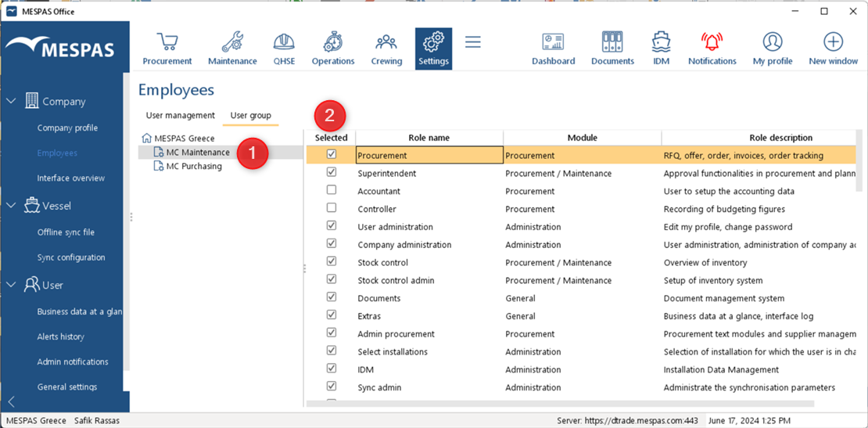Viewport: 868px width, 428px height.
Task: Sort by the Selected column header
Action: pos(331,138)
